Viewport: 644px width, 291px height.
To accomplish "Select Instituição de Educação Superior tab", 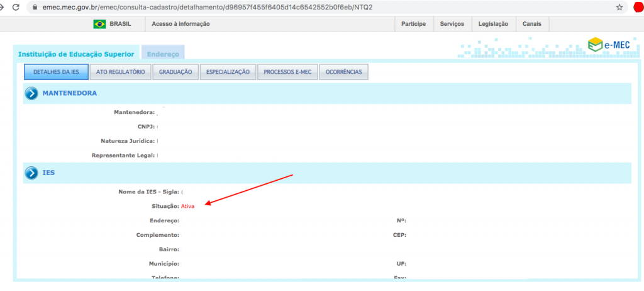I will click(x=76, y=54).
